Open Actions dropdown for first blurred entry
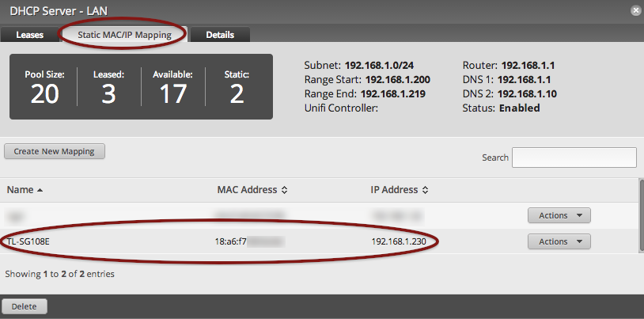 click(559, 215)
